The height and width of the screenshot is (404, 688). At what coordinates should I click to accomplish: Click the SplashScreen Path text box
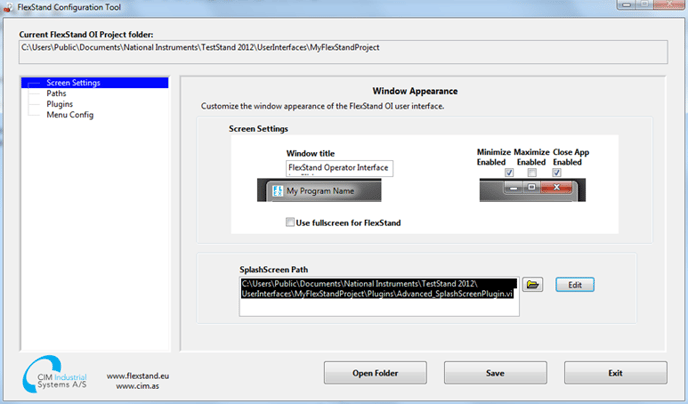tap(379, 297)
